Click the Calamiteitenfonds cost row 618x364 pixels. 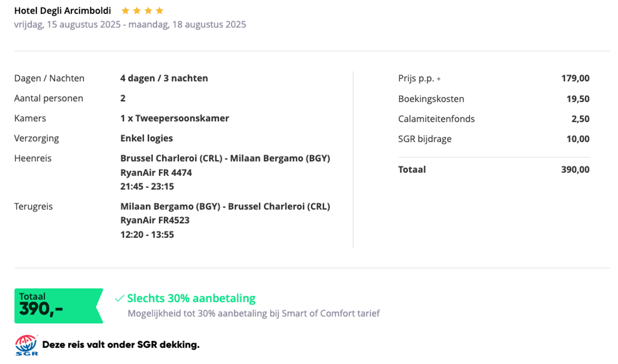coord(494,119)
